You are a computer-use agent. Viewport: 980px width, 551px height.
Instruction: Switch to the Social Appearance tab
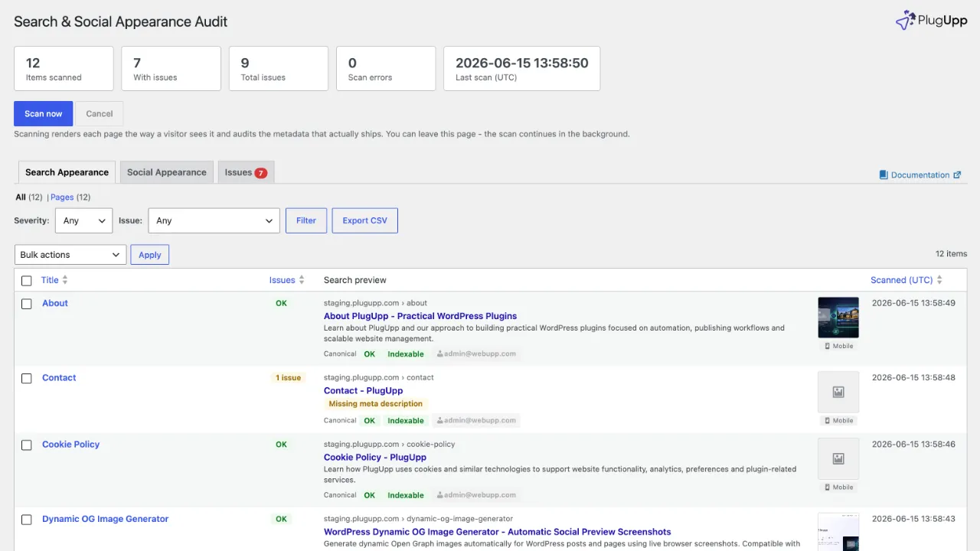pyautogui.click(x=166, y=172)
